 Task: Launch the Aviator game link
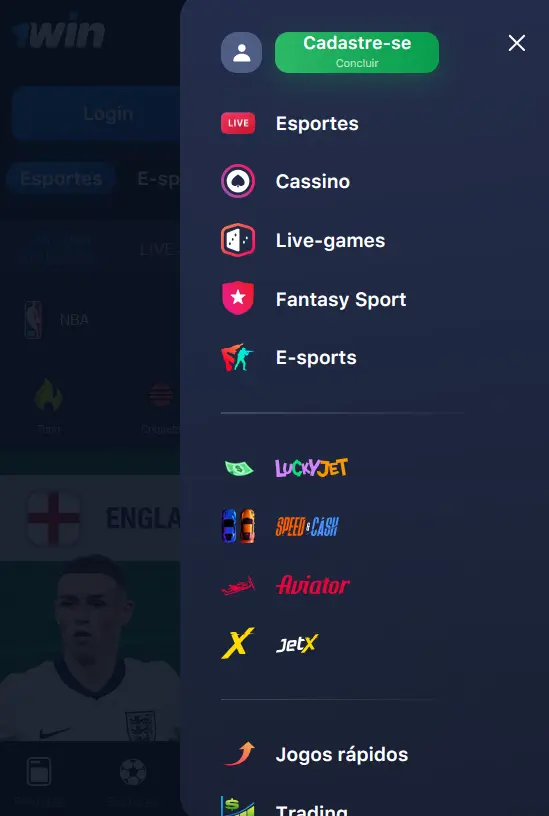(x=313, y=585)
